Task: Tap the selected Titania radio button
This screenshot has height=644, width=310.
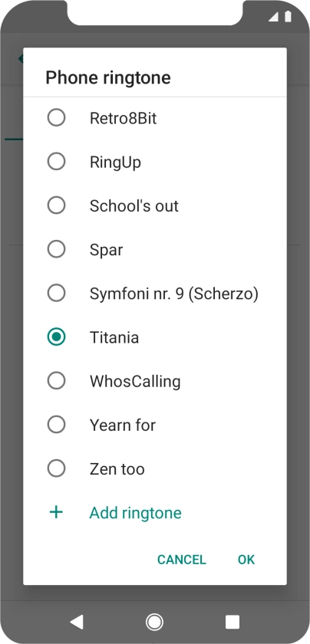Action: 56,337
